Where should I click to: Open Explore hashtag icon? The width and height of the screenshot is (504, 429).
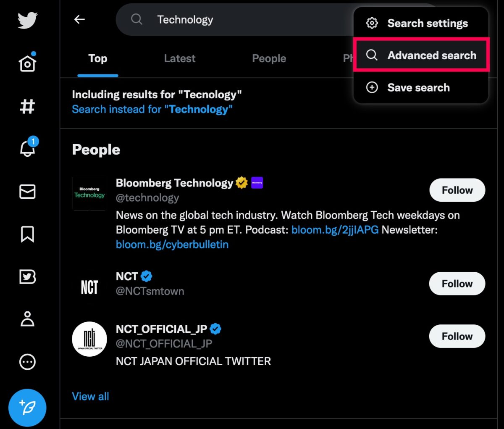pyautogui.click(x=28, y=106)
